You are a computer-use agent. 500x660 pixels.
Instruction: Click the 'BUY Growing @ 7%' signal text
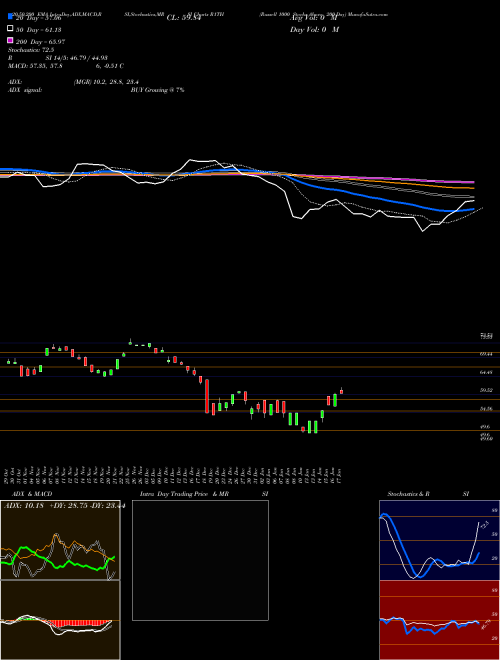[157, 90]
